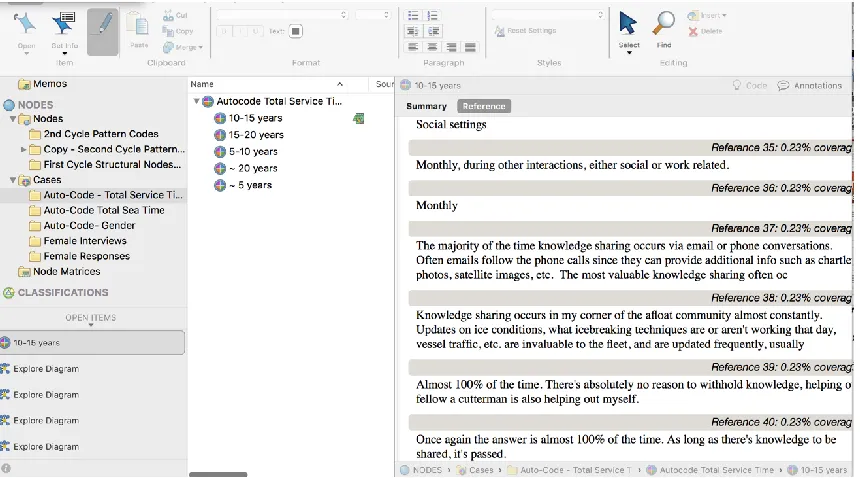Select the 15-20 years node icon
This screenshot has width=860, height=478.
pyautogui.click(x=220, y=135)
